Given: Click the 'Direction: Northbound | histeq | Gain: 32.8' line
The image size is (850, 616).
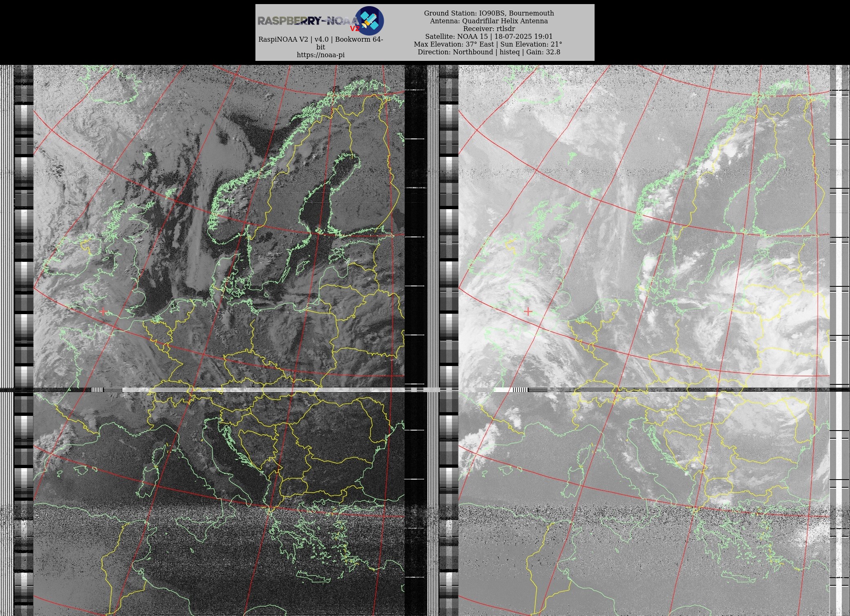Looking at the screenshot, I should coord(489,52).
